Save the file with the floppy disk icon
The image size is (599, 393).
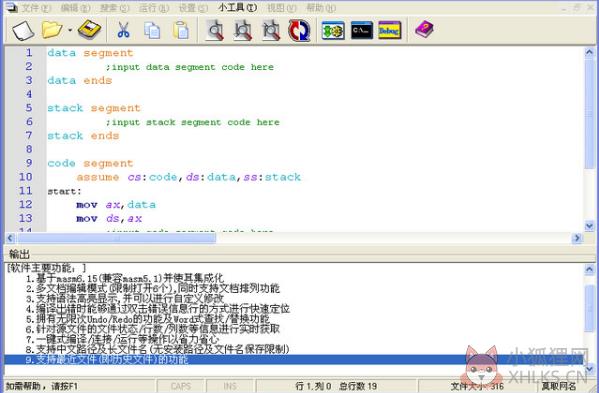point(89,30)
